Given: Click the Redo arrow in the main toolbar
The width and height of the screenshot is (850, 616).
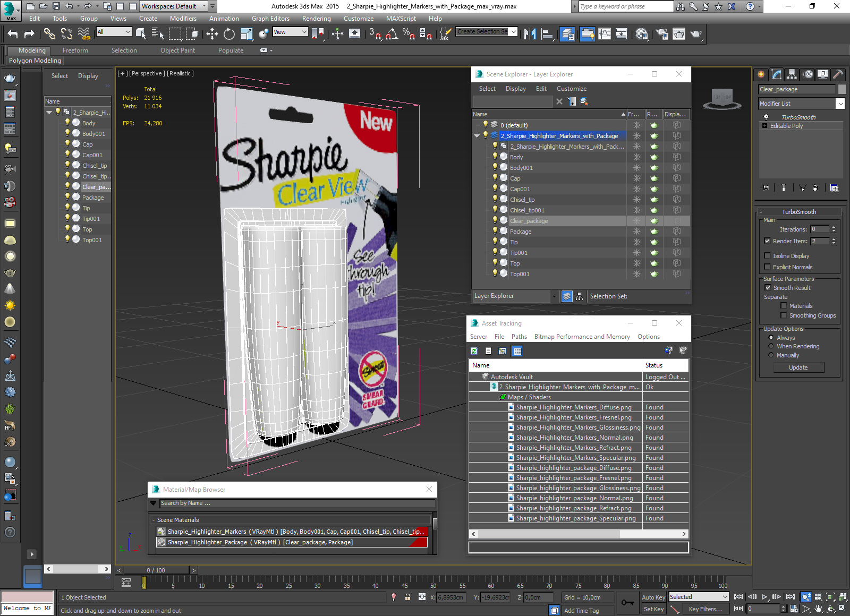Looking at the screenshot, I should (29, 34).
